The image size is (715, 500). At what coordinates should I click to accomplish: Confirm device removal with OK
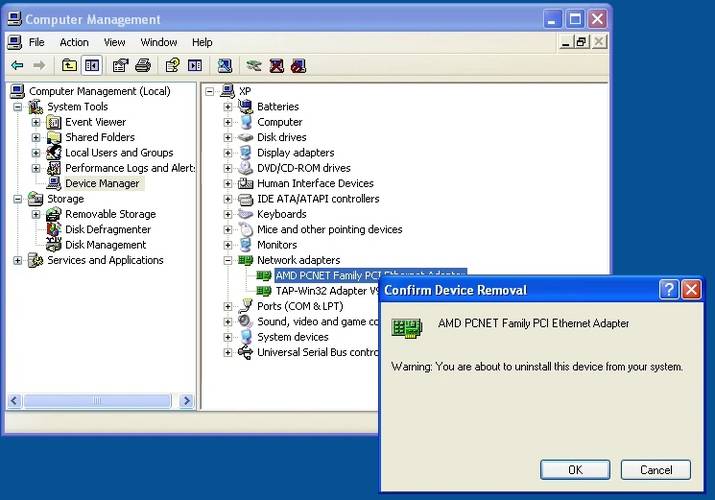click(x=575, y=470)
